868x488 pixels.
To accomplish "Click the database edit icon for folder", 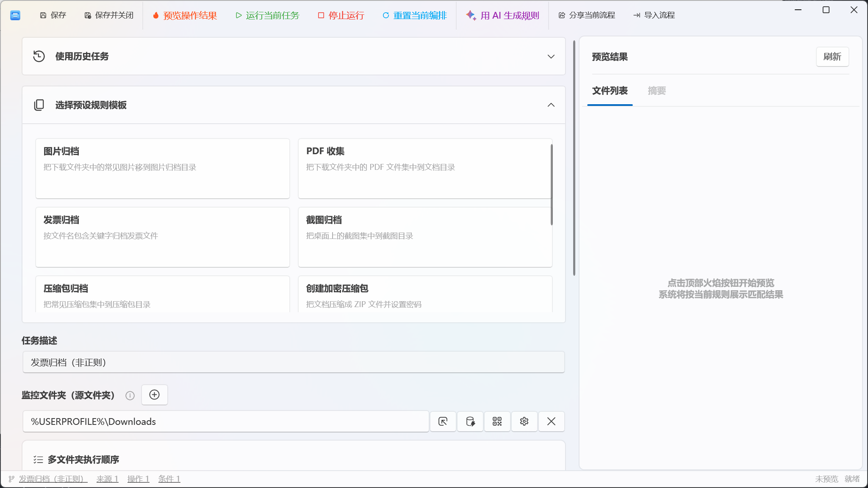I will tap(470, 421).
